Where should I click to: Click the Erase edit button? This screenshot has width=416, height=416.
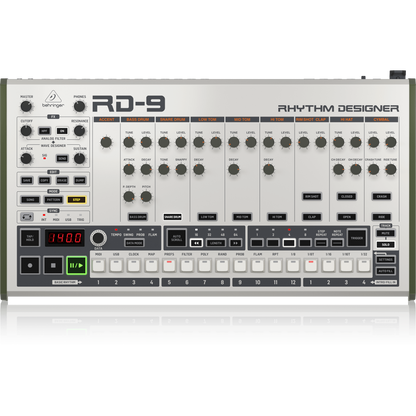point(62,180)
